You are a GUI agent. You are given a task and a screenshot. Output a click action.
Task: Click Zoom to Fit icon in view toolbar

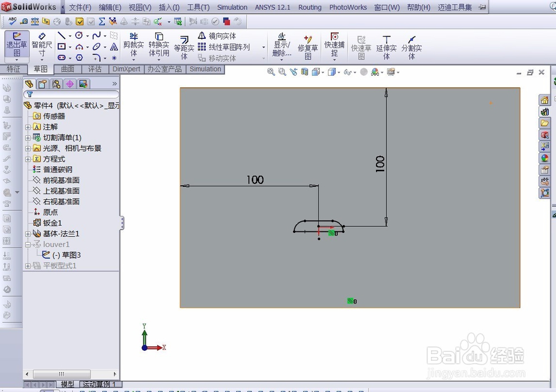pyautogui.click(x=271, y=72)
